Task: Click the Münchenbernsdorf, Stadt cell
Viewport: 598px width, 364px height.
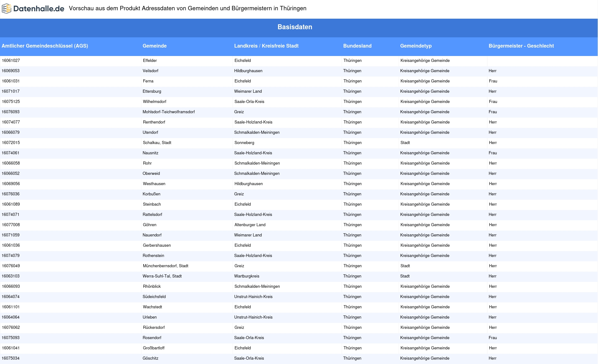Action: [x=166, y=266]
